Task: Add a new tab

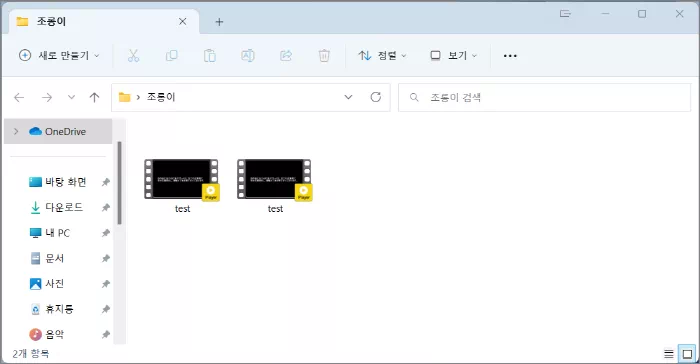Action: point(219,22)
